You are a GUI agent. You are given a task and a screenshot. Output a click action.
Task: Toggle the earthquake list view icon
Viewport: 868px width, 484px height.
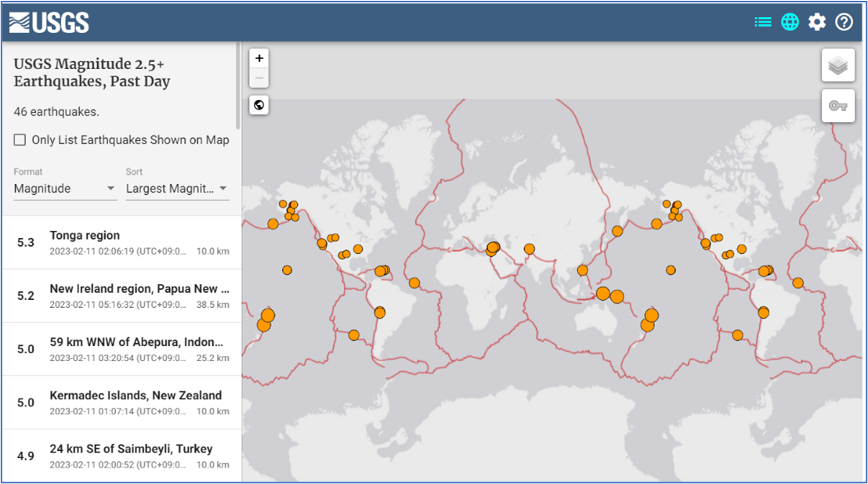click(763, 22)
